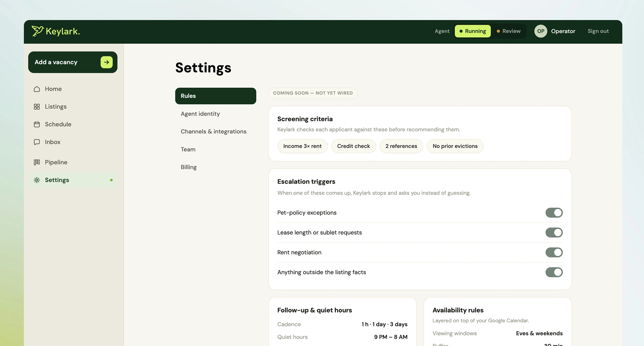
Task: Click the Sign out link
Action: [598, 31]
